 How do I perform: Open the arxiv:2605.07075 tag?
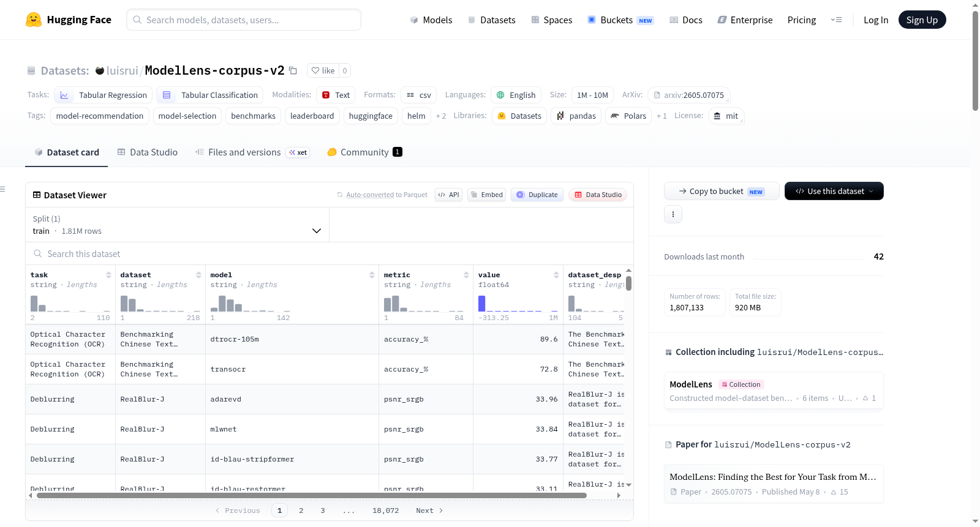689,95
